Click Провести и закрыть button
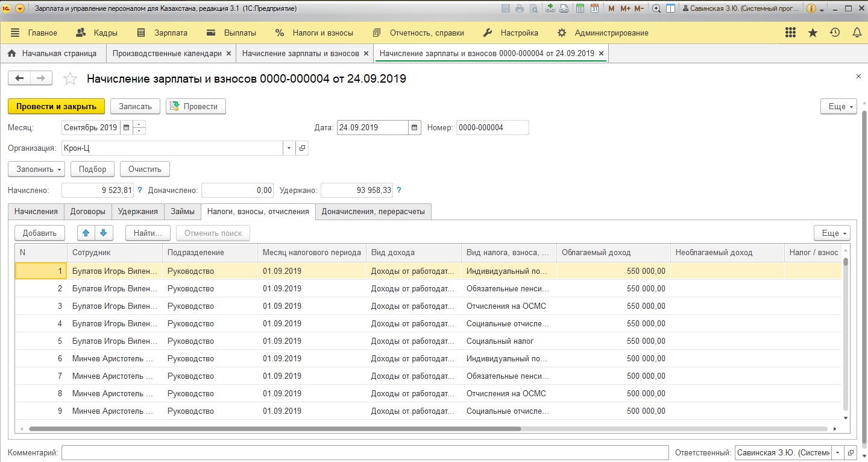Viewport: 868px width, 462px height. pyautogui.click(x=57, y=106)
